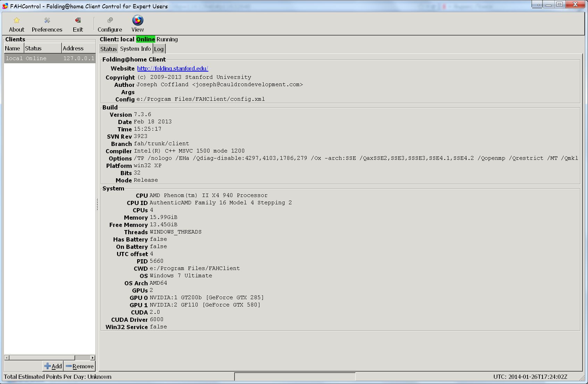
Task: Click the minus icon on Remove
Action: [x=69, y=366]
